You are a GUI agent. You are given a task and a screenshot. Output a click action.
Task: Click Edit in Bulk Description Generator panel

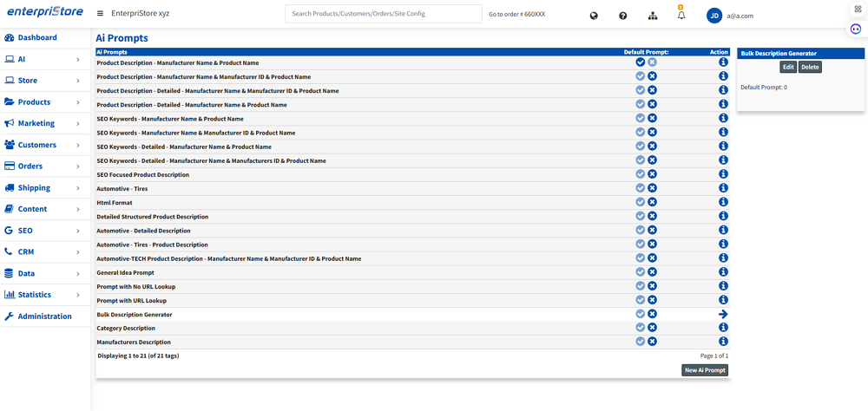(x=787, y=67)
